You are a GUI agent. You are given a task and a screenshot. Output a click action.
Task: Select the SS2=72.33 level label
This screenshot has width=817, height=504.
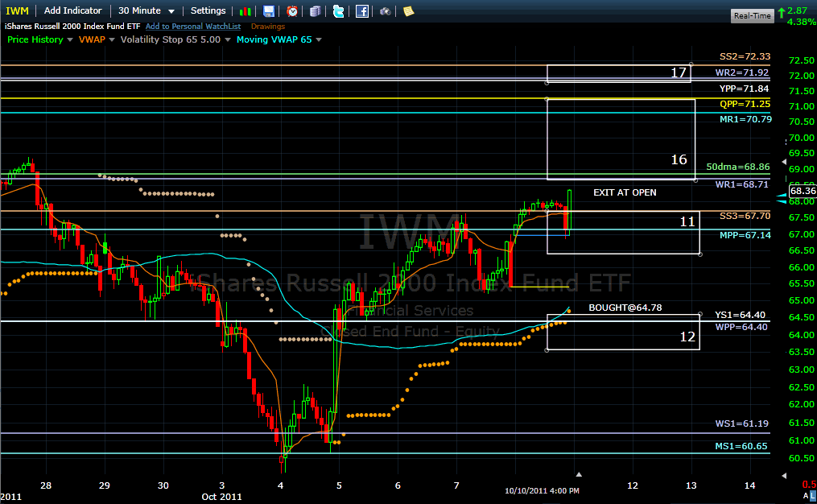click(x=745, y=56)
